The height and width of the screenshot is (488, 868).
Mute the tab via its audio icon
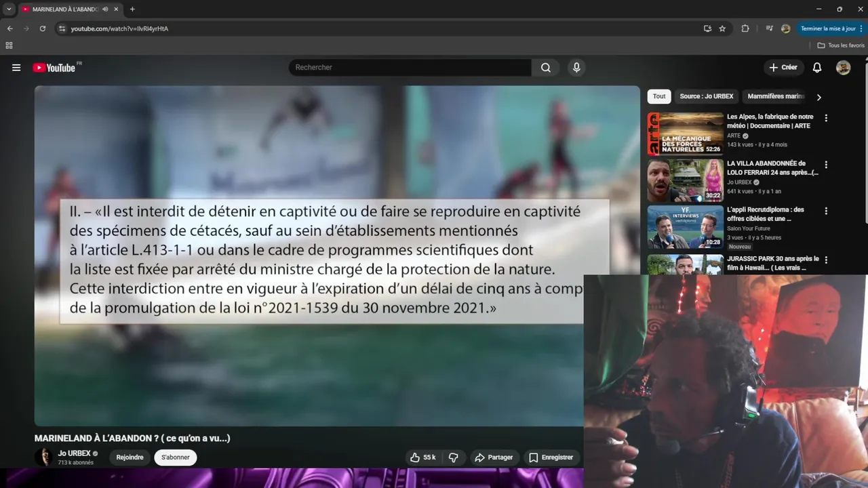point(105,9)
